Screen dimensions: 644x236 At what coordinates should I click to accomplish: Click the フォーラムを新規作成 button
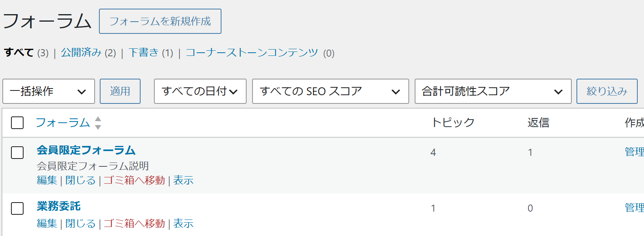click(160, 21)
